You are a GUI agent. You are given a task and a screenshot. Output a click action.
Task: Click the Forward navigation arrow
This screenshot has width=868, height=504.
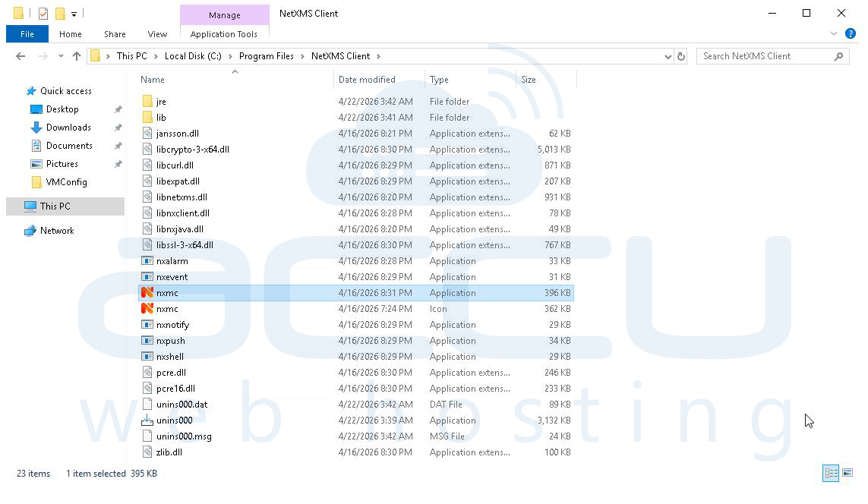point(43,56)
